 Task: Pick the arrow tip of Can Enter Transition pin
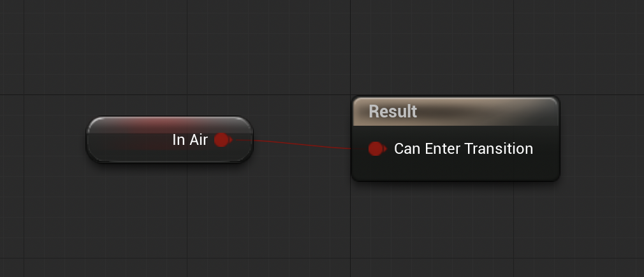[x=385, y=148]
